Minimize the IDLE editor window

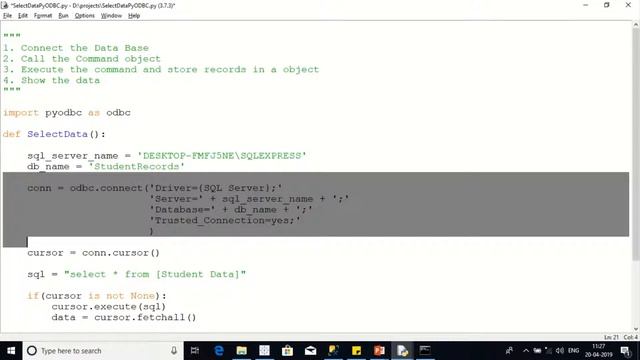586,5
